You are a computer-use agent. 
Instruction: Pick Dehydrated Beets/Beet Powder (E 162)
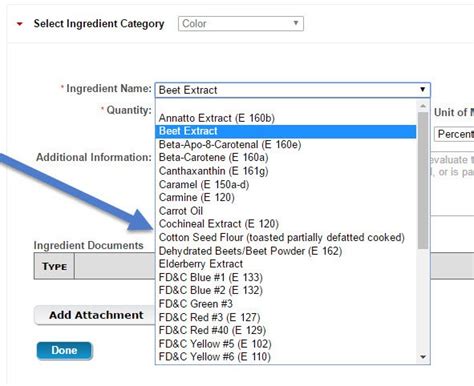tap(286, 251)
